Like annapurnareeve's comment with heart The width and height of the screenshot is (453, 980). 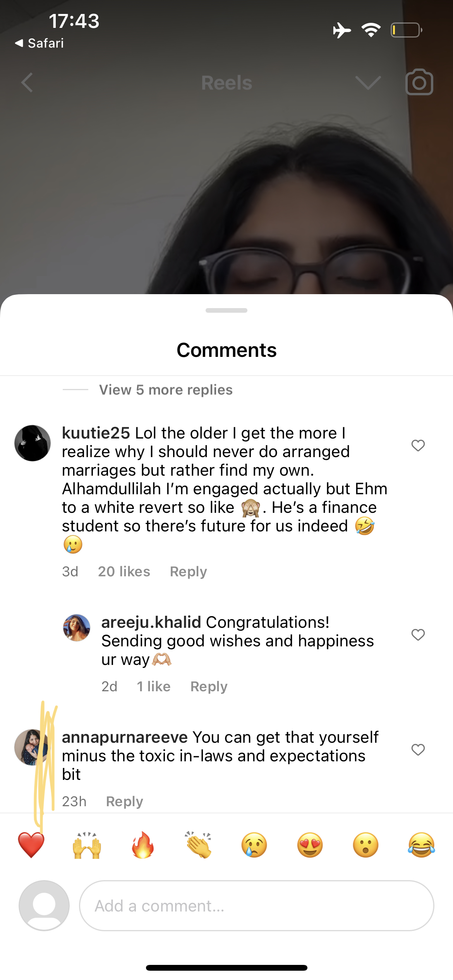[418, 750]
